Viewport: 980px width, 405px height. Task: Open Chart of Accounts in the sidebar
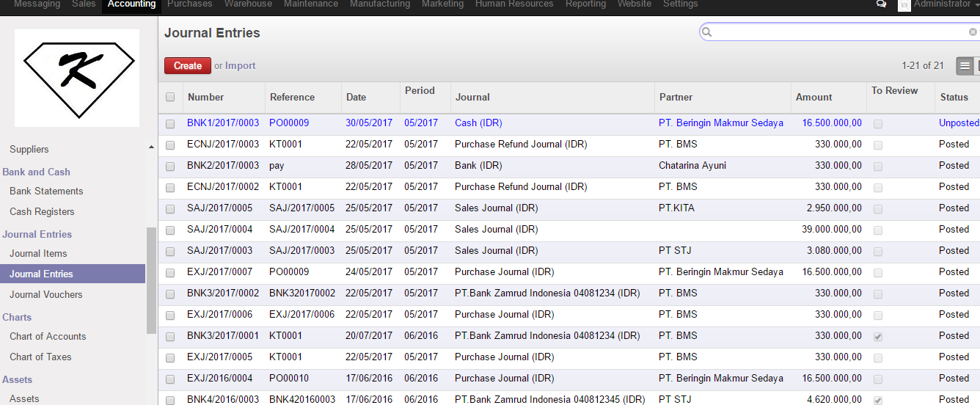[x=48, y=336]
